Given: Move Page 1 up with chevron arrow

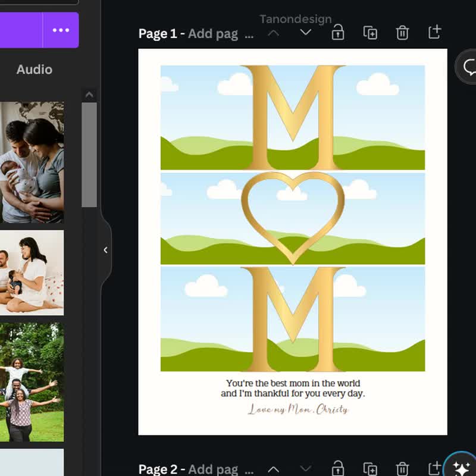Looking at the screenshot, I should pos(273,33).
